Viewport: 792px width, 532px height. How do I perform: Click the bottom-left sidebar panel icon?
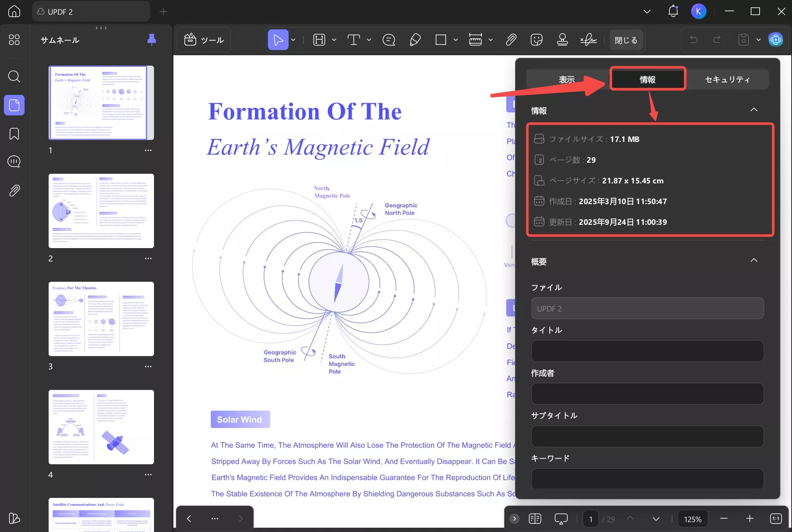pyautogui.click(x=14, y=518)
